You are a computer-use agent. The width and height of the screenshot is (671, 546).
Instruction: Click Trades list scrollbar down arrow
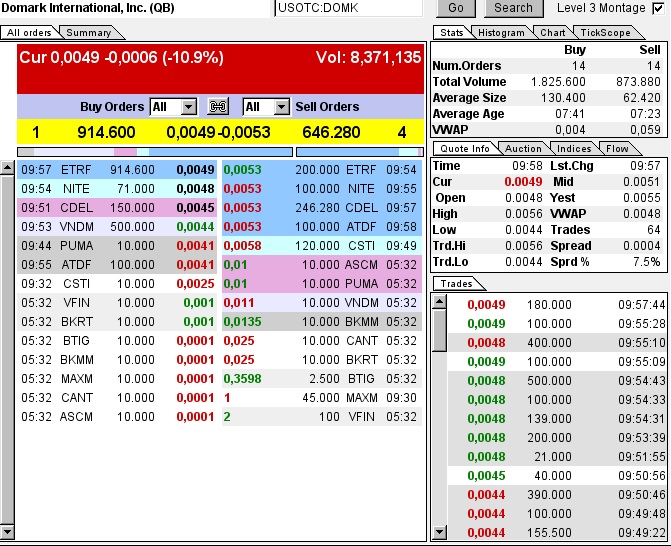click(439, 532)
